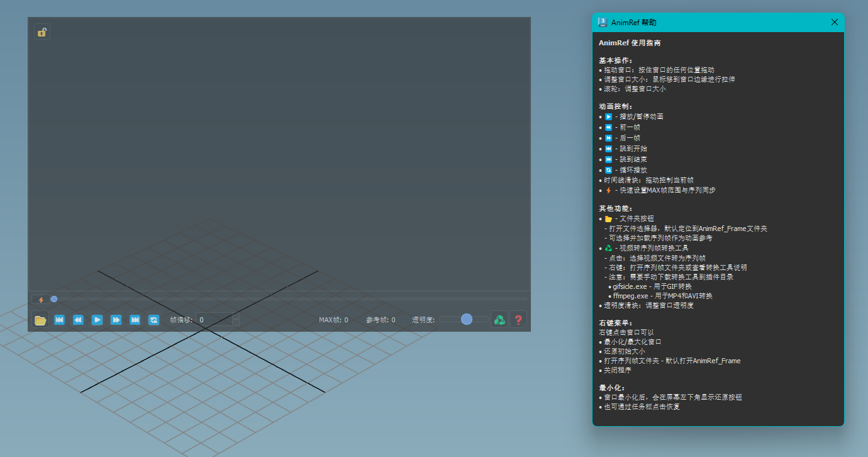Click the 右键菜单 heading in help
The width and height of the screenshot is (868, 457).
[x=616, y=323]
